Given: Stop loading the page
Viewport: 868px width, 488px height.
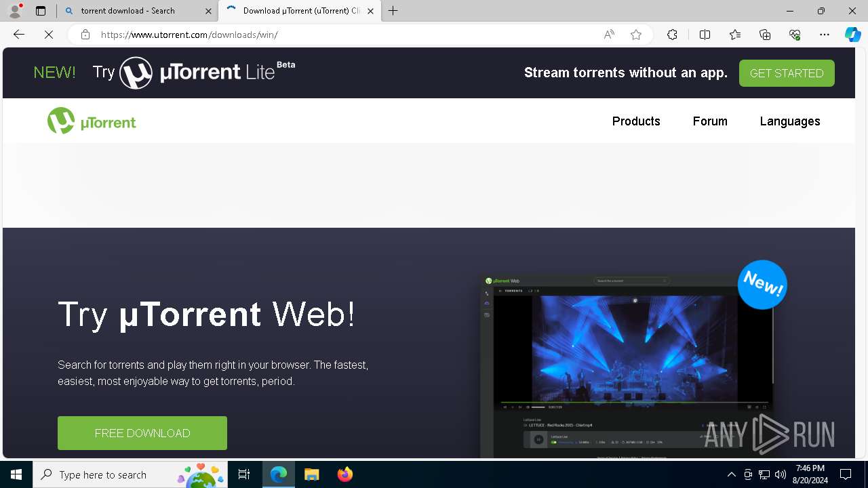Looking at the screenshot, I should click(x=49, y=35).
